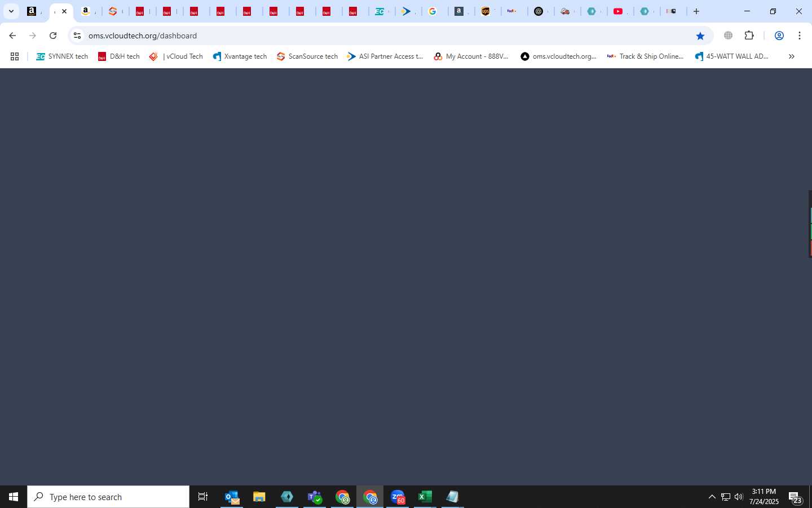Switch to the EC Synnex tab

380,11
